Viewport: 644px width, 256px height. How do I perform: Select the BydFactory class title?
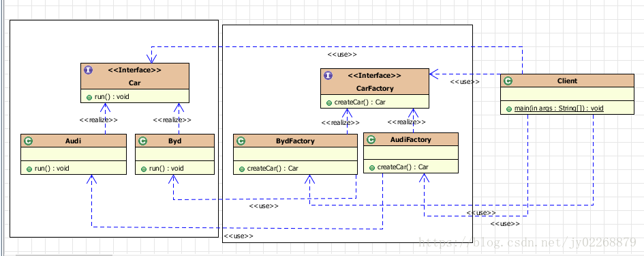295,141
